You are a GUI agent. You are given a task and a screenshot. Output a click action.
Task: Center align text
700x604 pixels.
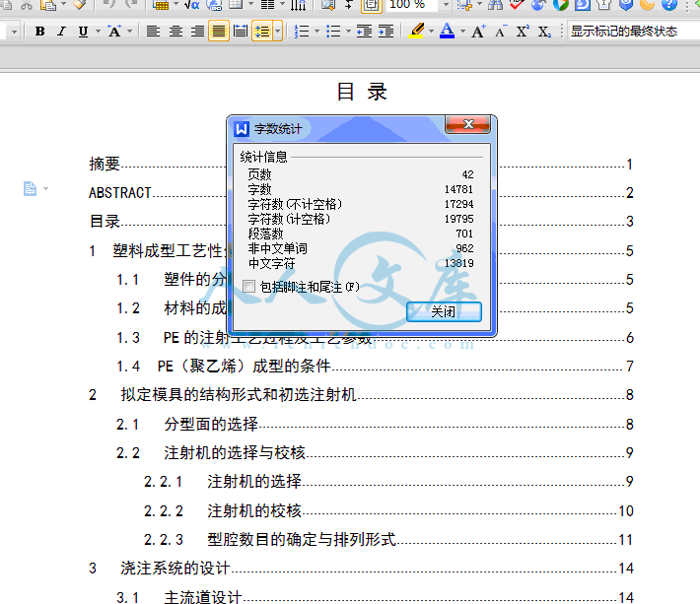coord(175,32)
